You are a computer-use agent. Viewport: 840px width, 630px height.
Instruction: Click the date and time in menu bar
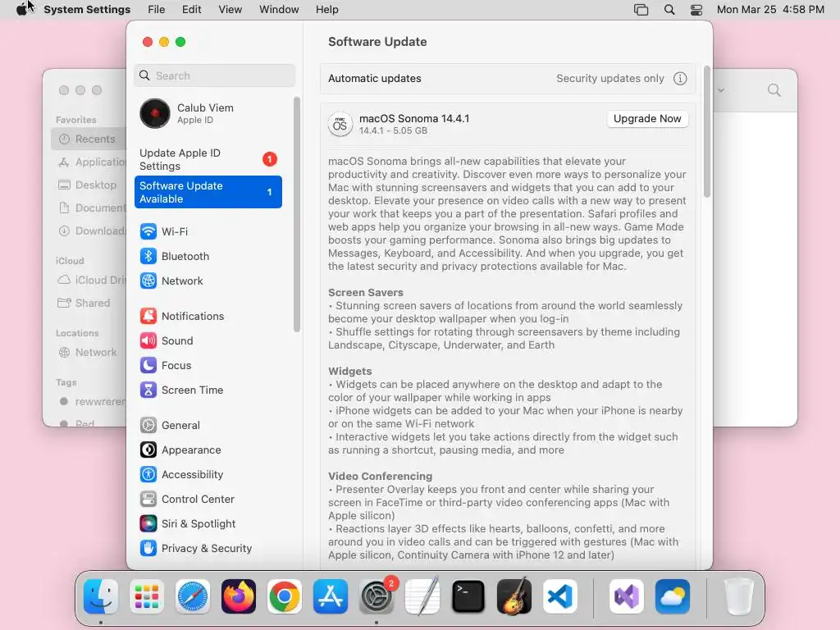coord(770,10)
